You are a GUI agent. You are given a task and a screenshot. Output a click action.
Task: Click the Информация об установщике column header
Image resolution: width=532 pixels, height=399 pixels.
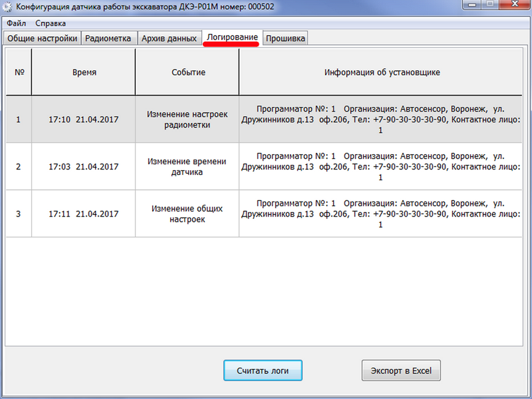click(381, 72)
